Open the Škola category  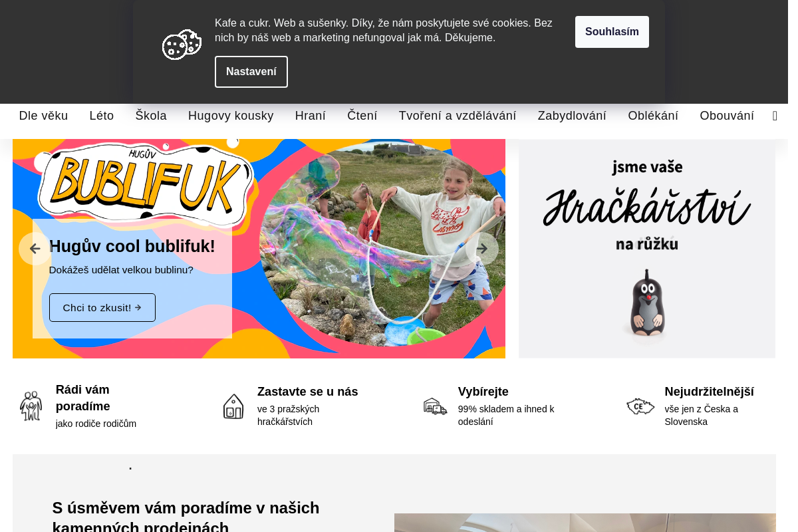pos(151,116)
